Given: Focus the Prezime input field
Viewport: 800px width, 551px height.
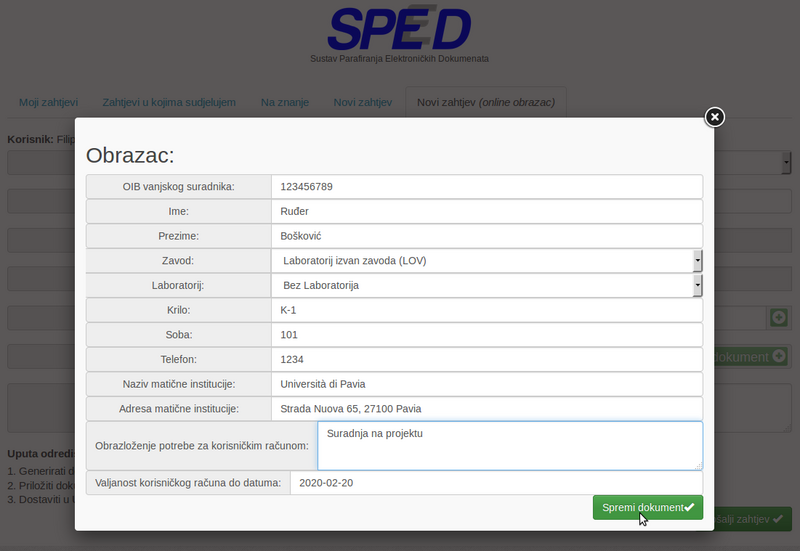Looking at the screenshot, I should point(486,236).
